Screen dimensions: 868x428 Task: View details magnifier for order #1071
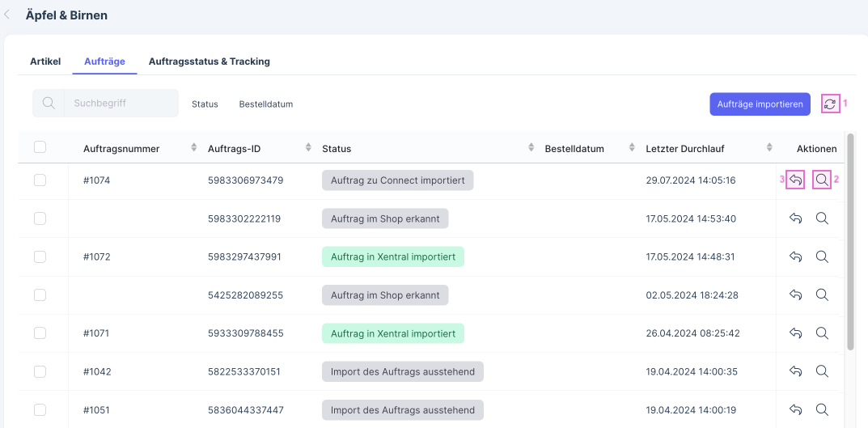pos(822,333)
